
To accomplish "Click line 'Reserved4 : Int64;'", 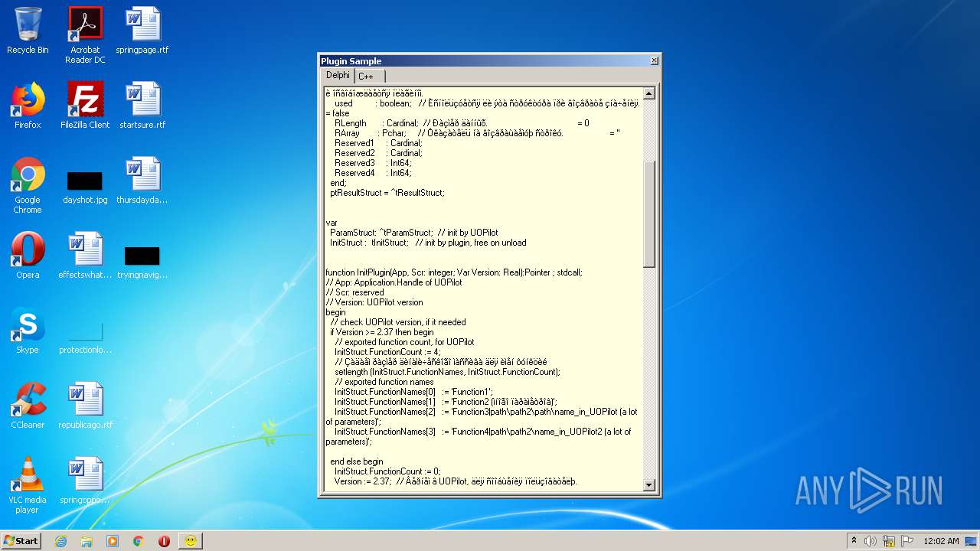I will [373, 173].
